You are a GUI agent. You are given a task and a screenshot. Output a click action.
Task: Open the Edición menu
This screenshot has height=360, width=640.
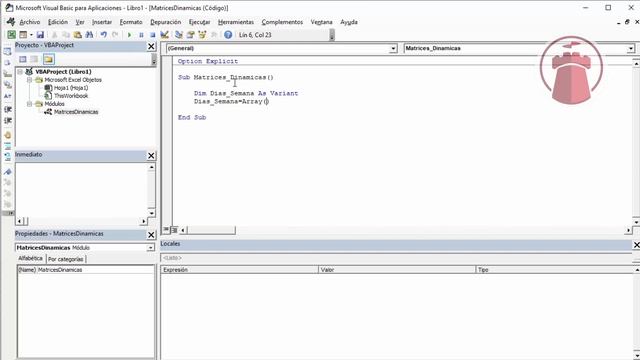pyautogui.click(x=58, y=22)
